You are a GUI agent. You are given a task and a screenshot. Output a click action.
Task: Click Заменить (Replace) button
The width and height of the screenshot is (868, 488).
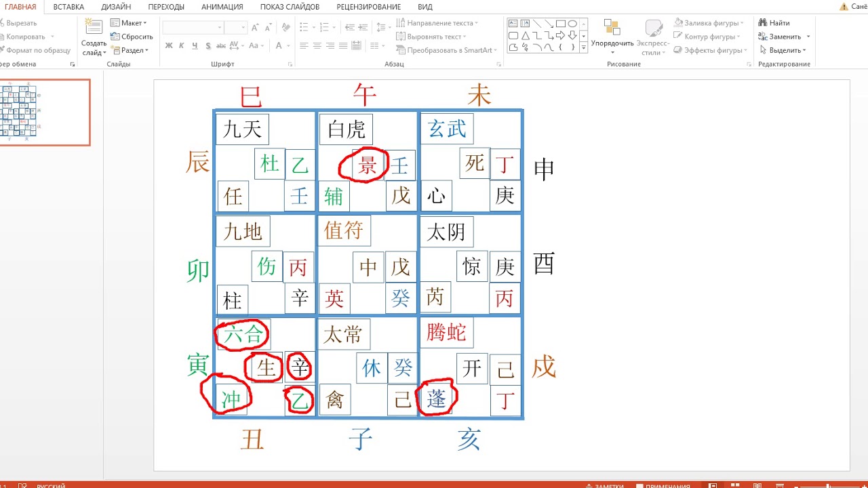(784, 37)
